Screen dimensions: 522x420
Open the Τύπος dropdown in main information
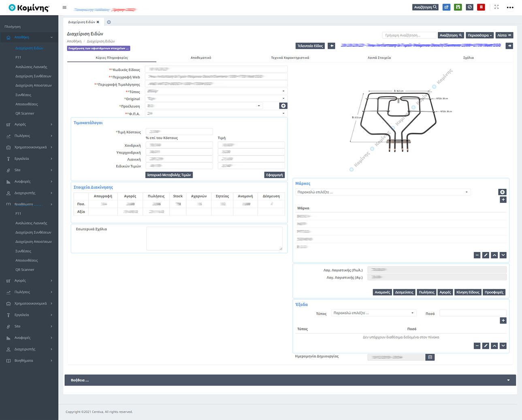click(x=216, y=91)
